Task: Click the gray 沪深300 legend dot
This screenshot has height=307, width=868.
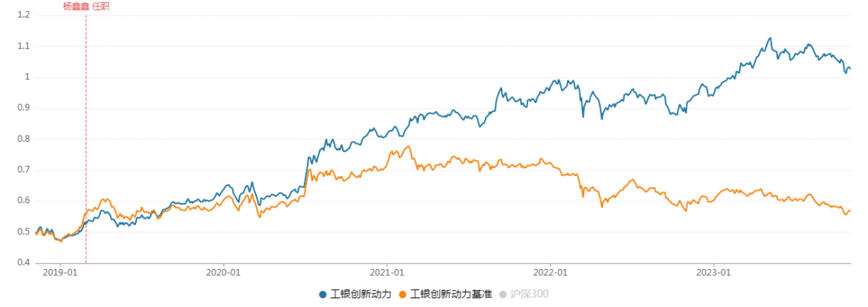Action: click(502, 294)
